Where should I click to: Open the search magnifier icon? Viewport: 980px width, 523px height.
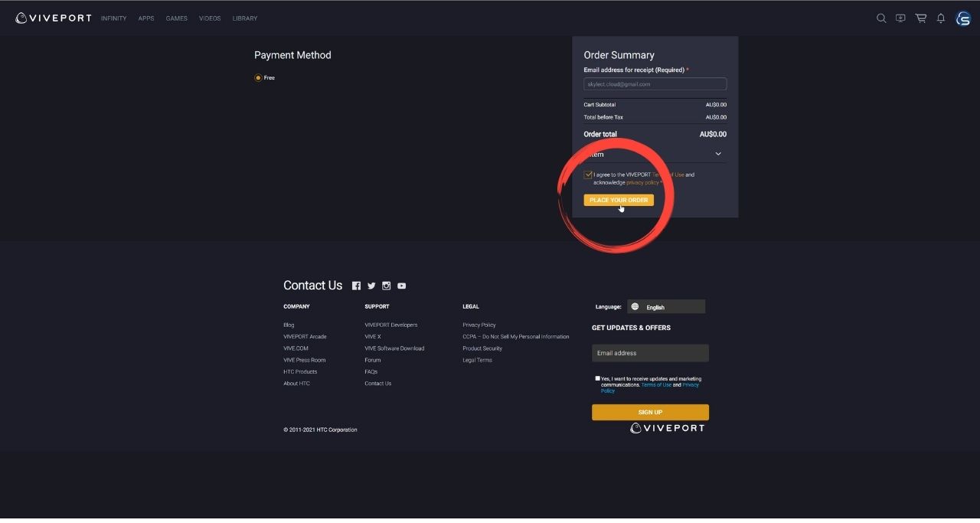pos(881,18)
